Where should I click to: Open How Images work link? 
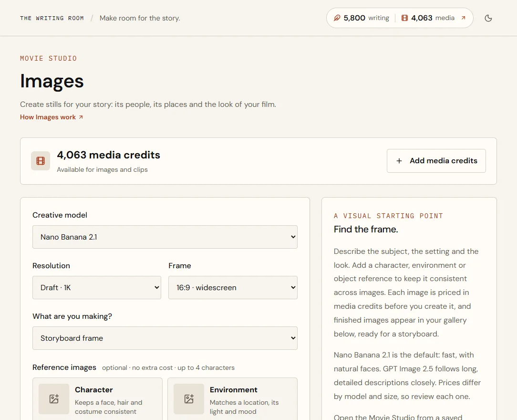(52, 117)
